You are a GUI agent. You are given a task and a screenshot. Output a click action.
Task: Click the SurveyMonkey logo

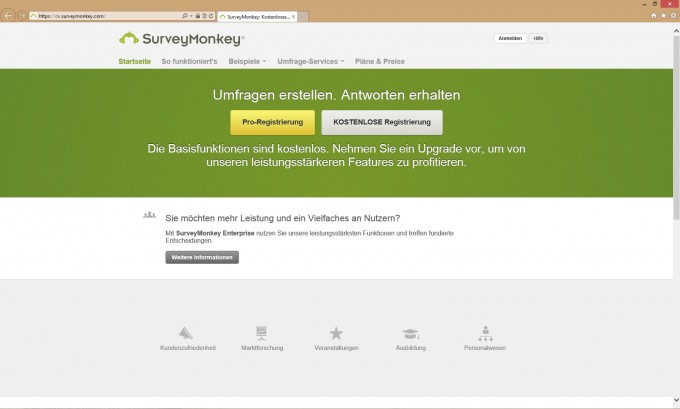tap(182, 39)
